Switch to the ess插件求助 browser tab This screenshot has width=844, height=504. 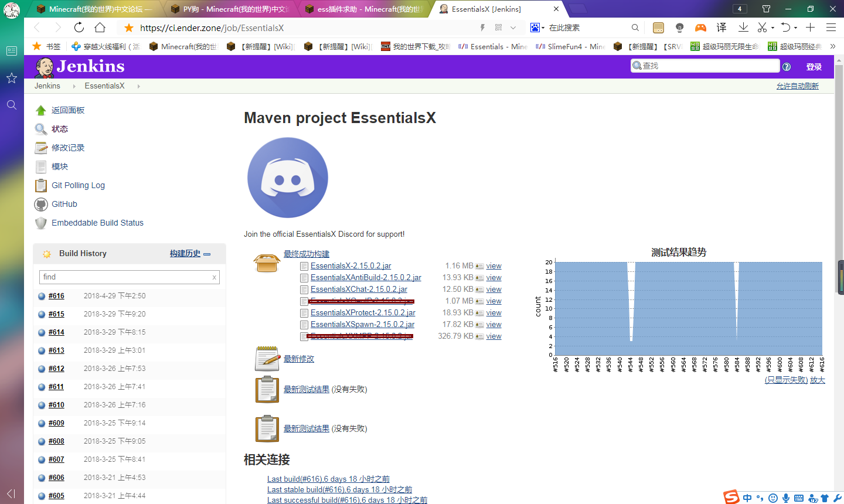[365, 9]
